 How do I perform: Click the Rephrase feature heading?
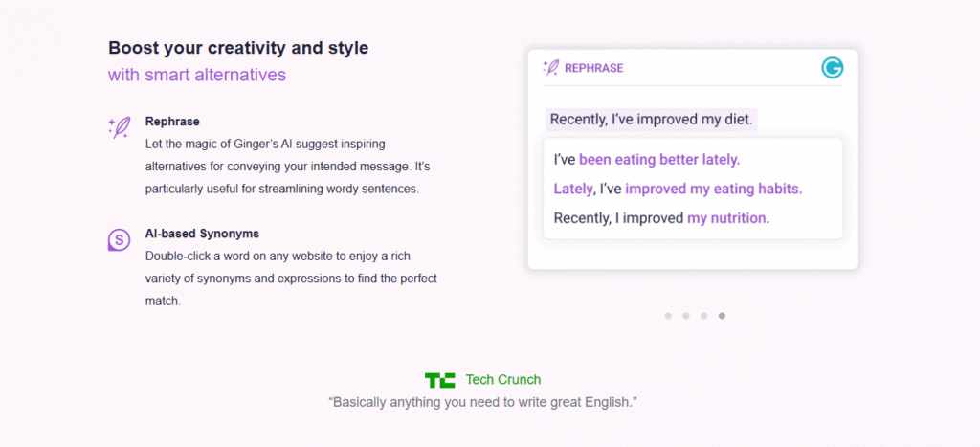(172, 122)
